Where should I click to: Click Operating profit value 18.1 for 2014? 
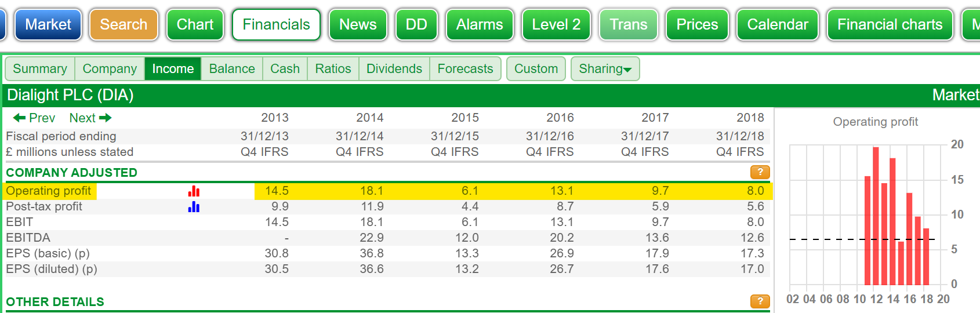(372, 191)
